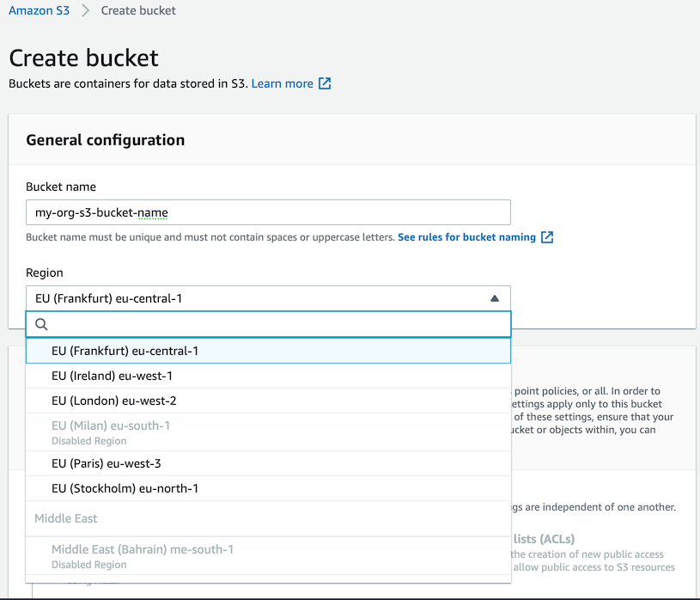Click the Middle East group header
Image resolution: width=700 pixels, height=600 pixels.
point(66,518)
